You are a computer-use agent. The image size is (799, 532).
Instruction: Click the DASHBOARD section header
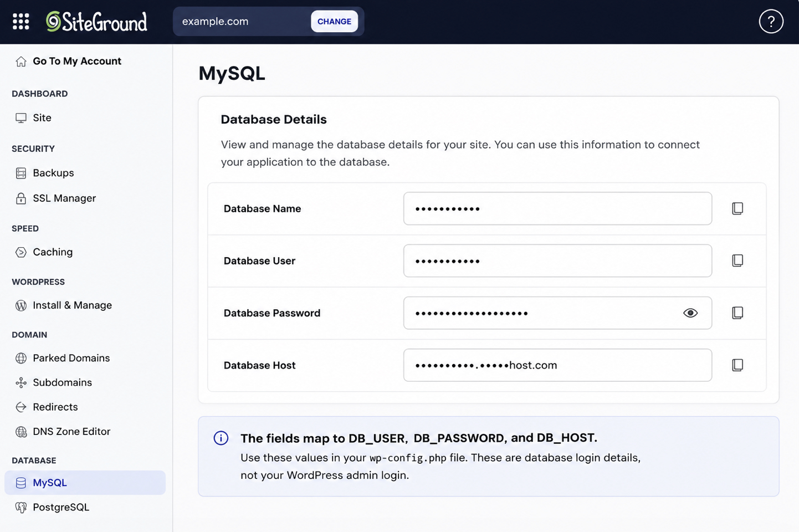(40, 94)
